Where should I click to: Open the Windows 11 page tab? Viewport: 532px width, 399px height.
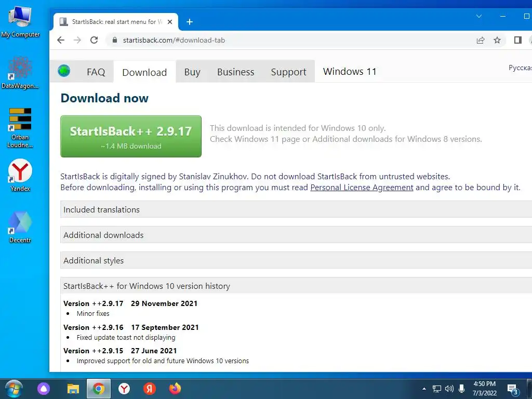click(350, 72)
